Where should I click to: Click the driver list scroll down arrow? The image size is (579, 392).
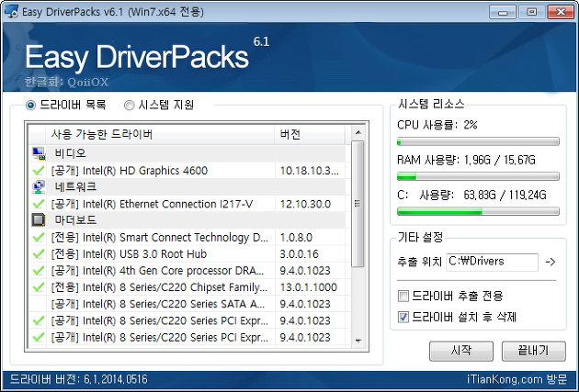point(358,341)
